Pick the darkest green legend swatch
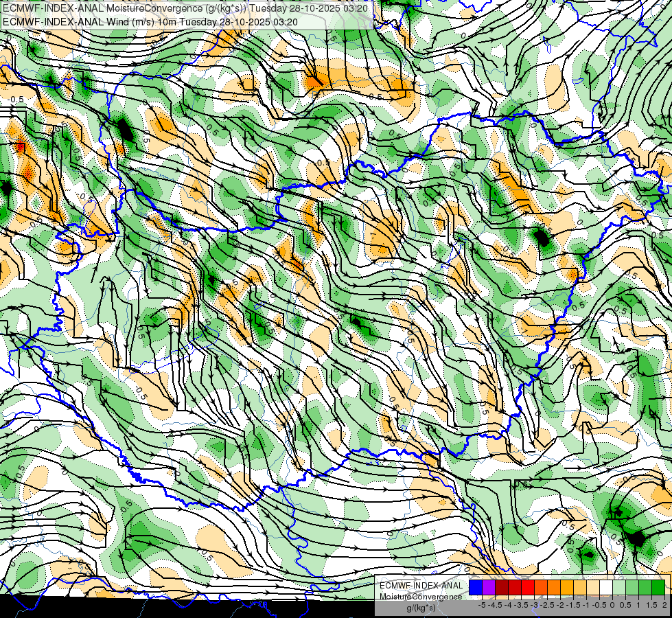The width and height of the screenshot is (672, 618). [x=658, y=587]
